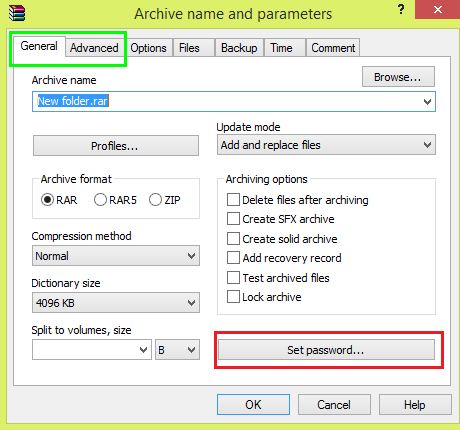
Task: Expand the volume size unit dropdown
Action: (x=177, y=350)
